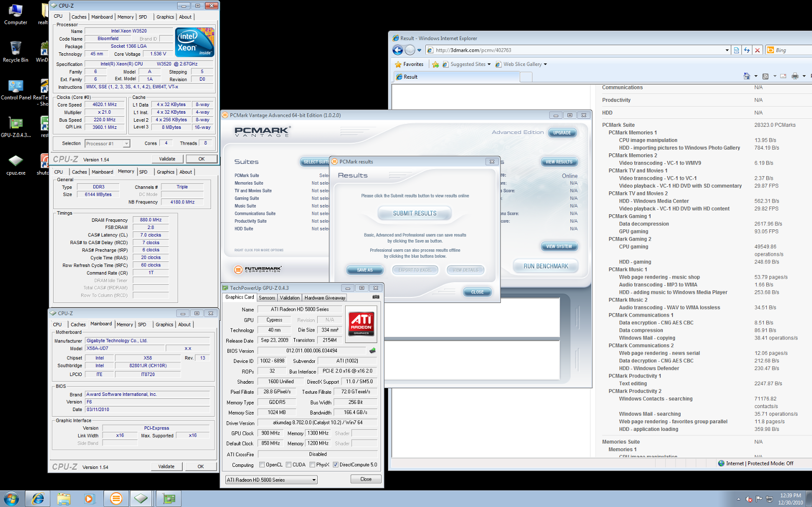Show hidden tray icons arrow

738,499
